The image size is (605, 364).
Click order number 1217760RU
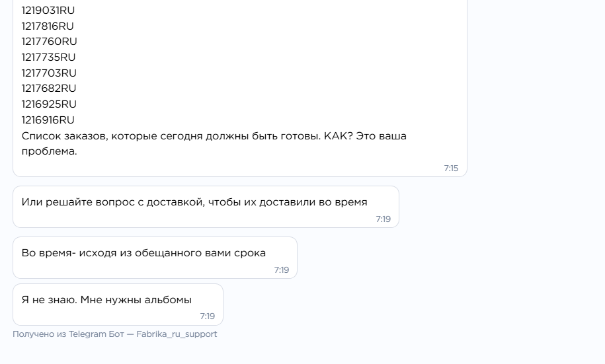(50, 42)
